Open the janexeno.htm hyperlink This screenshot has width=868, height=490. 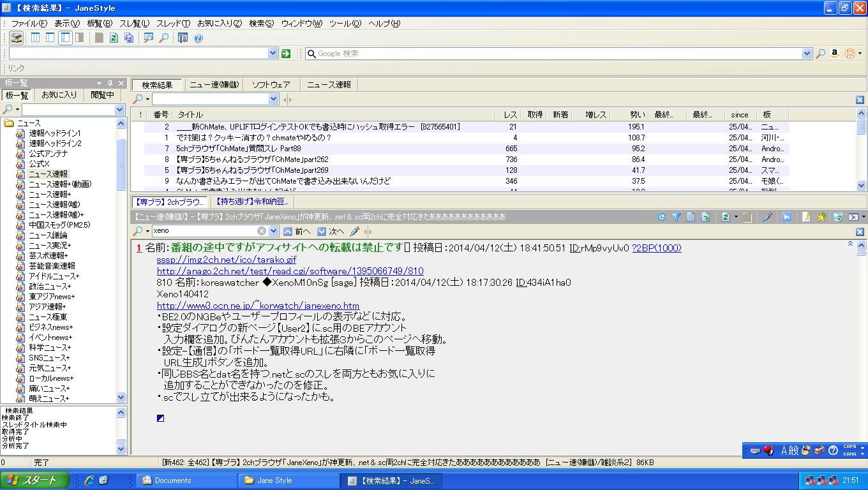(x=258, y=306)
